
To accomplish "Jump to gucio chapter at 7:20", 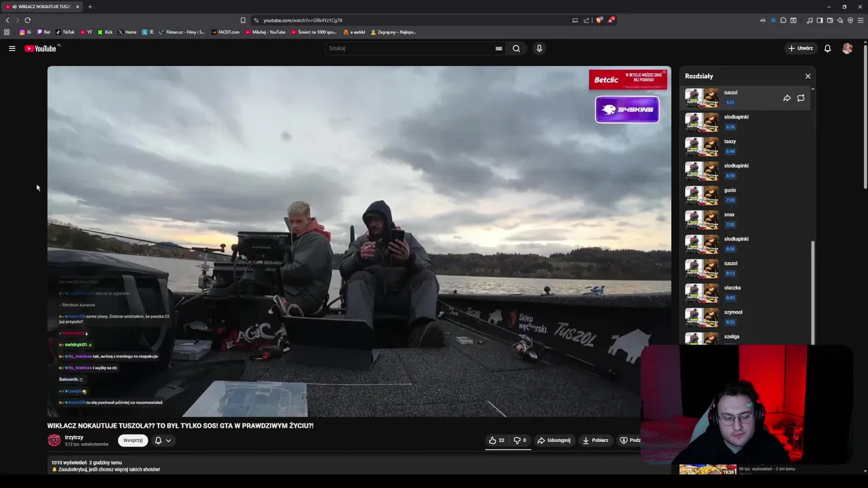I will pyautogui.click(x=746, y=195).
